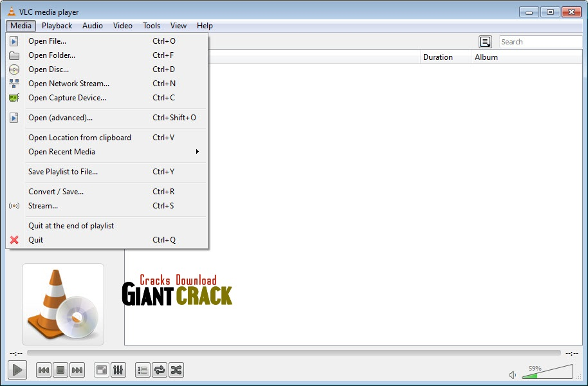This screenshot has height=386, width=588.
Task: Open extended settings equalizer icon
Action: click(x=118, y=371)
